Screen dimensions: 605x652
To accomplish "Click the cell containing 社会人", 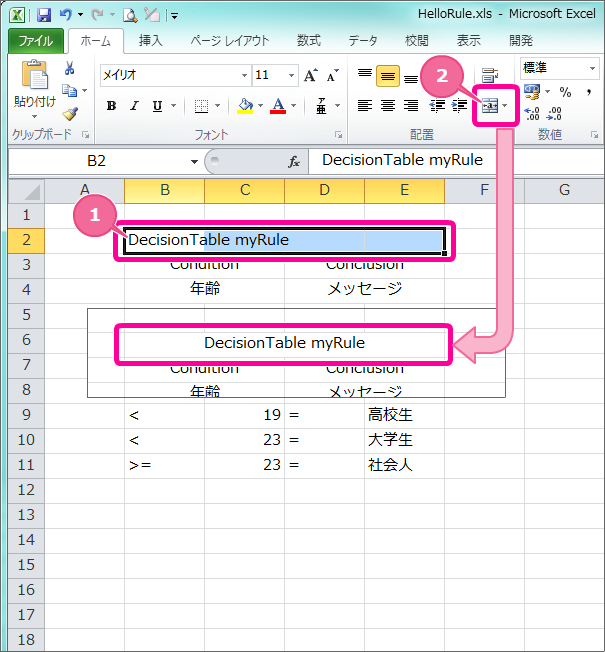I will coord(404,465).
